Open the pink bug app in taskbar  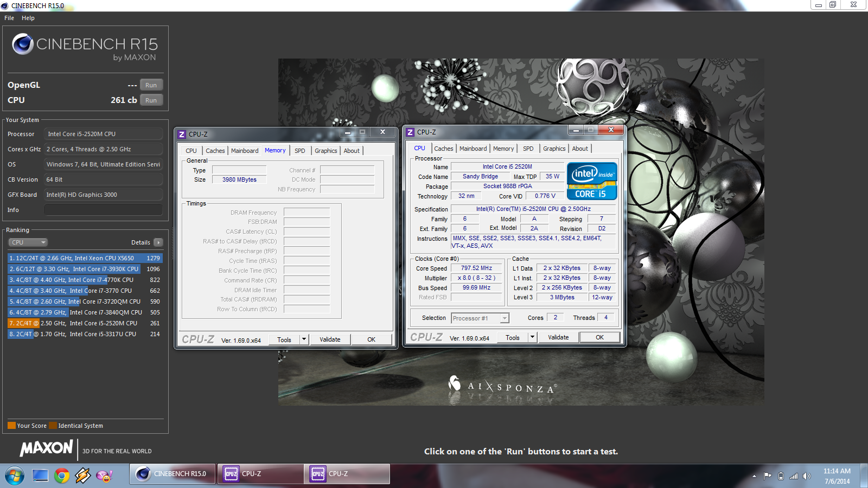[x=104, y=476]
